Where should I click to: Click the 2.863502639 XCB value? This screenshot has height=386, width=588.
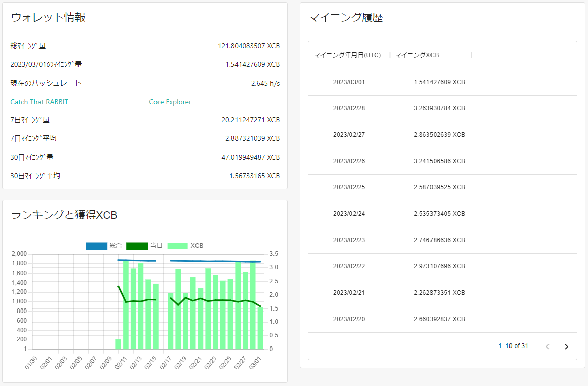[440, 135]
